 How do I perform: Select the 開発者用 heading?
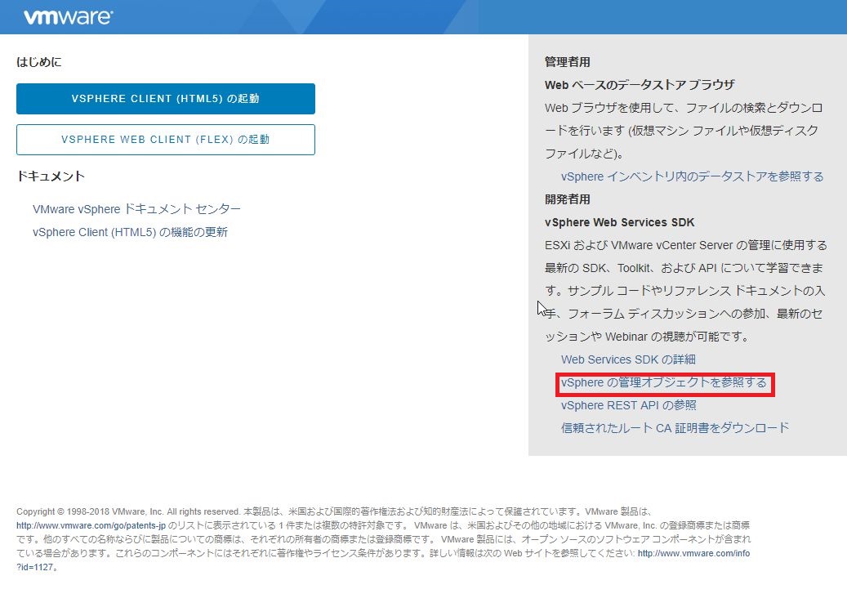[567, 199]
